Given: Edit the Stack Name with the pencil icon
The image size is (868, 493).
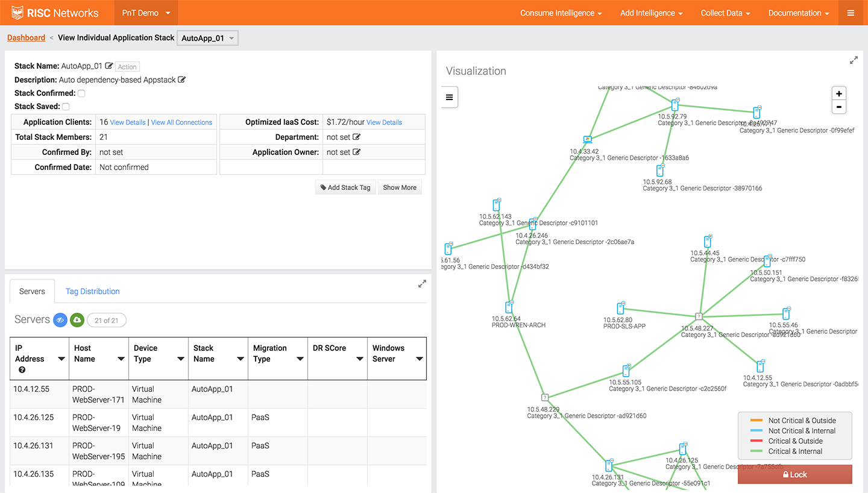Looking at the screenshot, I should coord(109,66).
